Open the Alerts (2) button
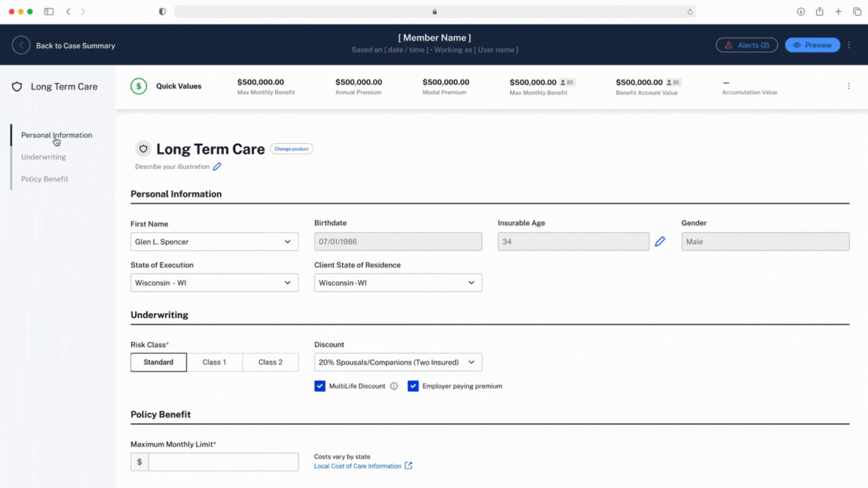 coord(747,45)
